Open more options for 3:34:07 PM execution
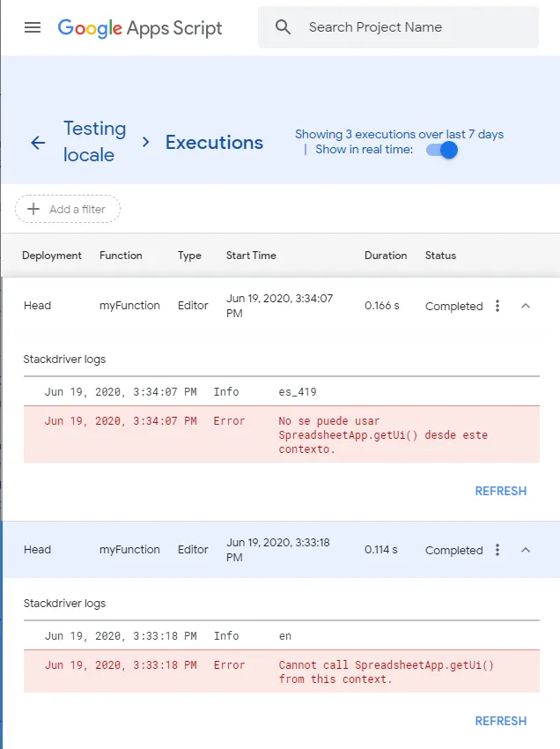Image resolution: width=560 pixels, height=749 pixels. click(497, 306)
